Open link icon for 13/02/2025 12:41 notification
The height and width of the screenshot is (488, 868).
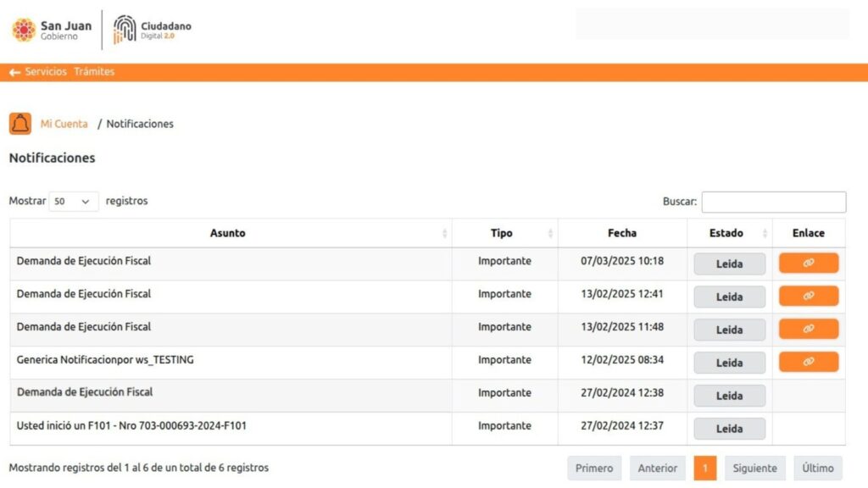(808, 296)
